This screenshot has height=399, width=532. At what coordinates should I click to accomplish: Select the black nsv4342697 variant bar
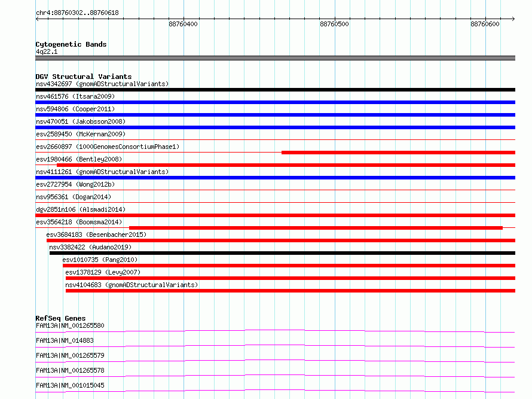coord(275,90)
